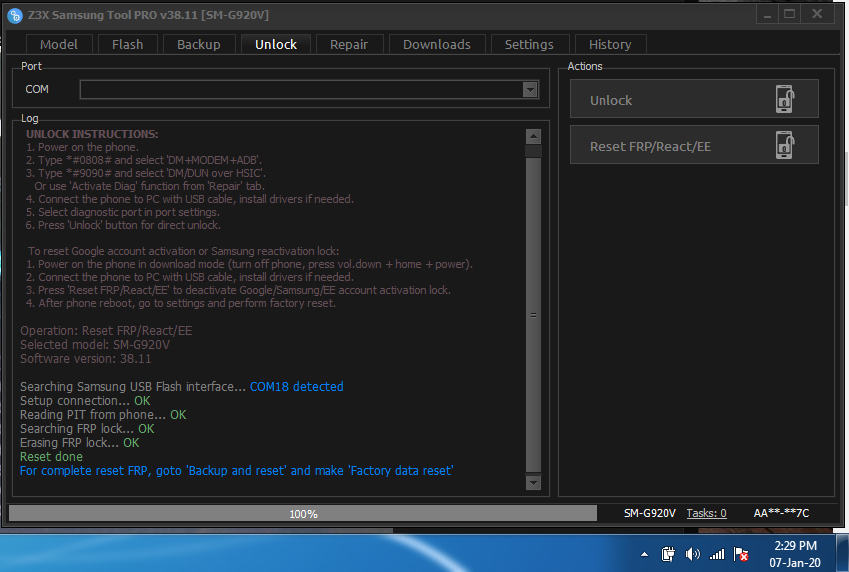Screen dimensions: 849x572
Task: View the History tab
Action: click(x=610, y=44)
